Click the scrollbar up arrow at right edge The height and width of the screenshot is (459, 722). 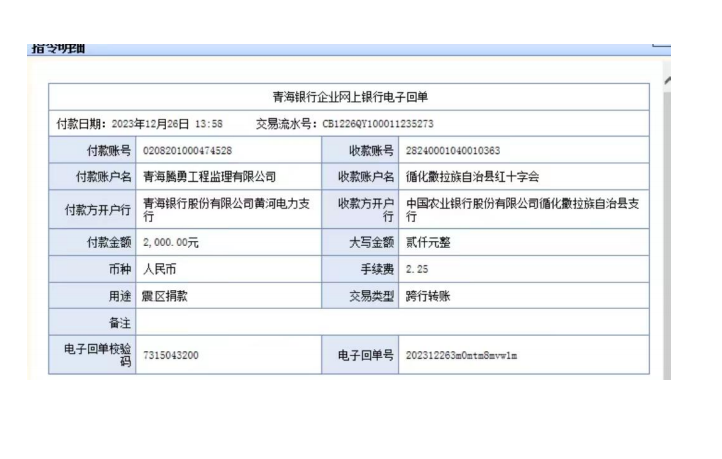click(667, 79)
